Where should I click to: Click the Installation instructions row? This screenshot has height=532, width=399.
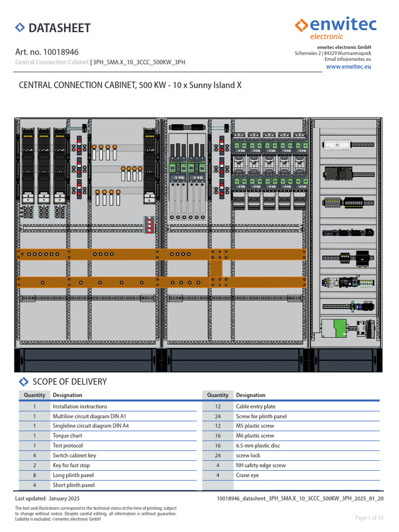(108, 406)
